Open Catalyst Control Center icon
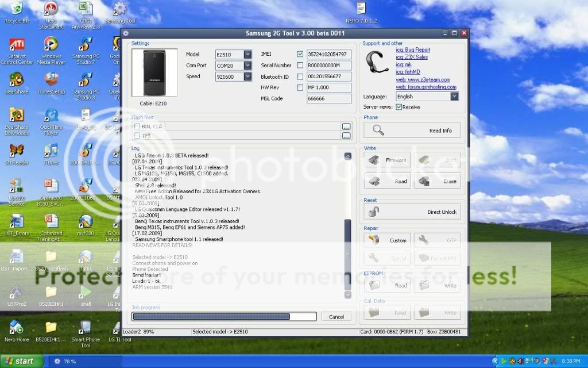 [x=17, y=51]
